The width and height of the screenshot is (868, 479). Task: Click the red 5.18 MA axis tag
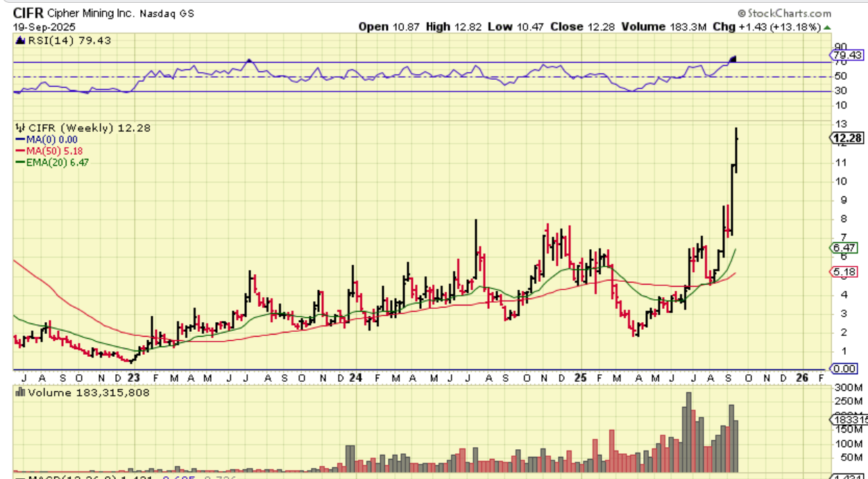pyautogui.click(x=845, y=271)
